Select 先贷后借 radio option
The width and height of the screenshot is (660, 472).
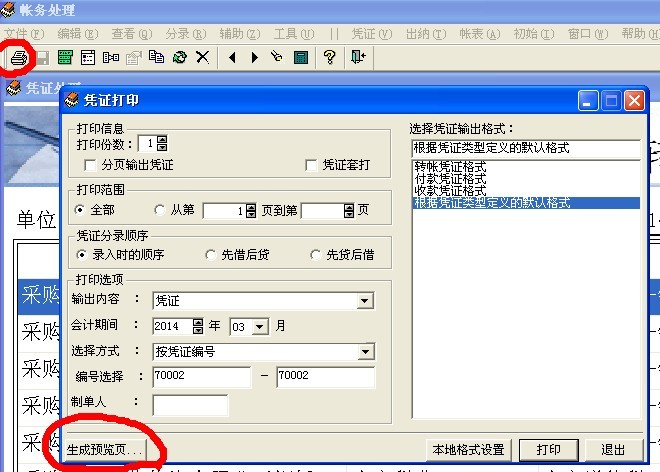pos(315,255)
